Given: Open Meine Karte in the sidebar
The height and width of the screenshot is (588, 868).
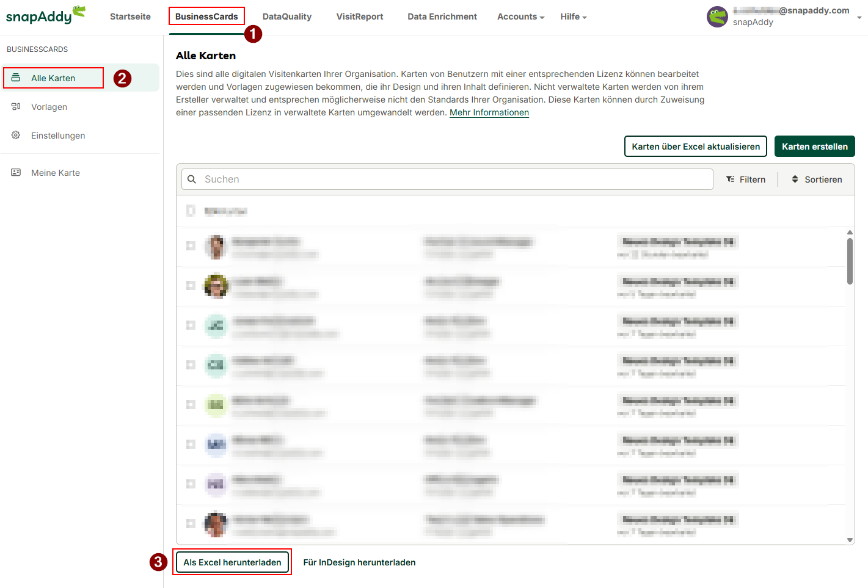Looking at the screenshot, I should tap(80, 172).
